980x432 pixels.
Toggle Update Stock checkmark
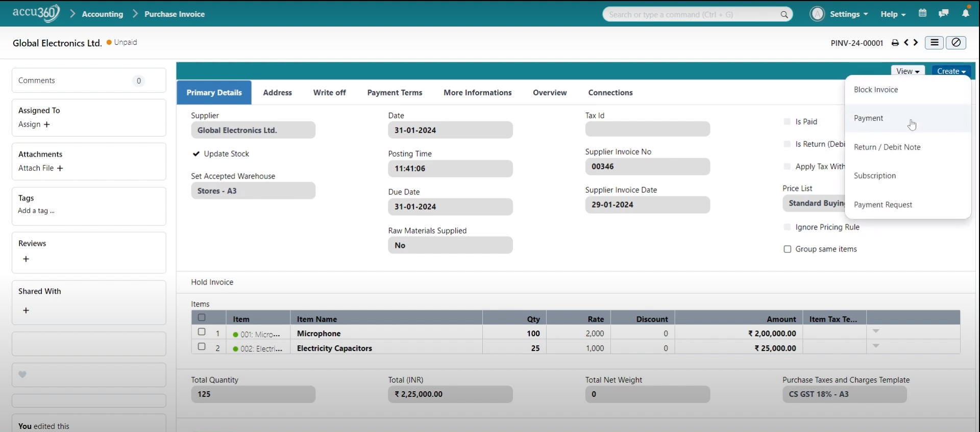196,154
